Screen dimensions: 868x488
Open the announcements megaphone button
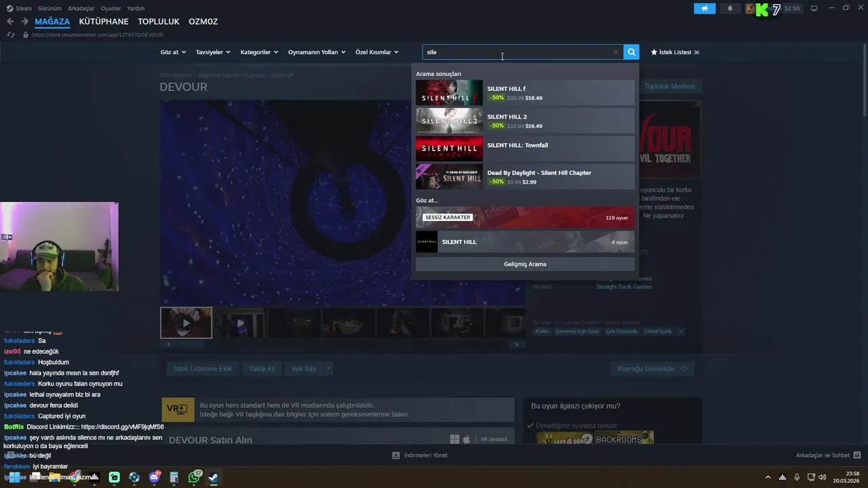point(705,8)
